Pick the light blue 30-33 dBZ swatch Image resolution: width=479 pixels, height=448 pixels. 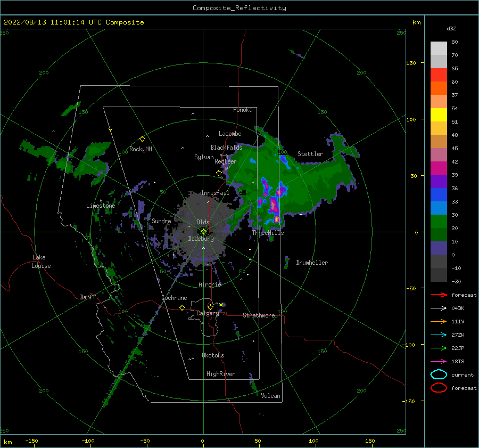click(x=439, y=208)
